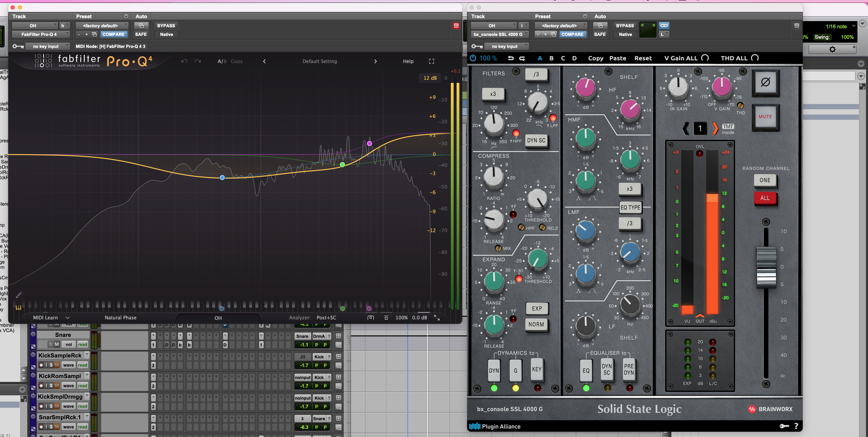Click the link channels icon in bx_console header
The width and height of the screenshot is (868, 437).
coord(664,26)
